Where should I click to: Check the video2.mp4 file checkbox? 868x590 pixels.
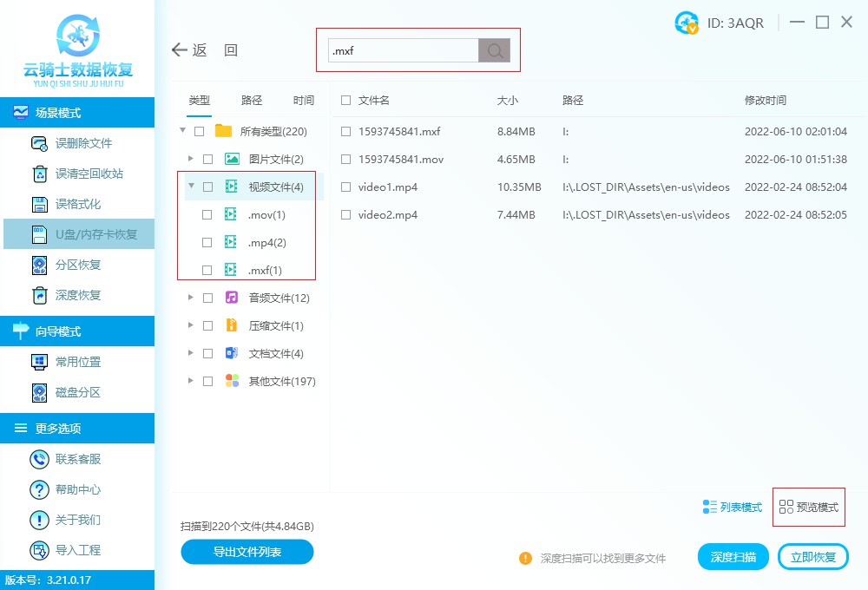pos(345,214)
